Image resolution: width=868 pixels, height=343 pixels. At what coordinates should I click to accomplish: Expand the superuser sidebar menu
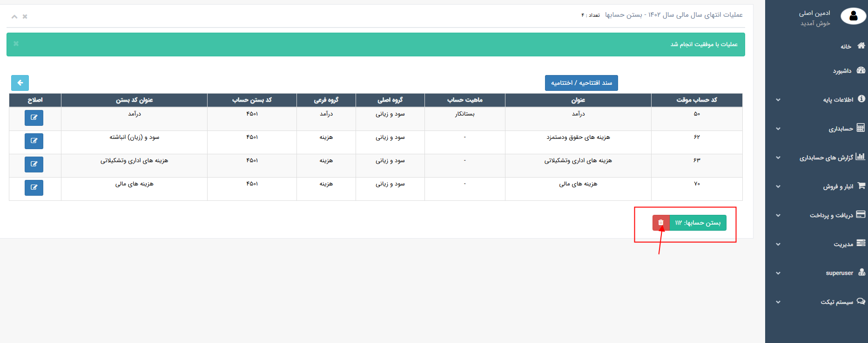[x=839, y=273]
